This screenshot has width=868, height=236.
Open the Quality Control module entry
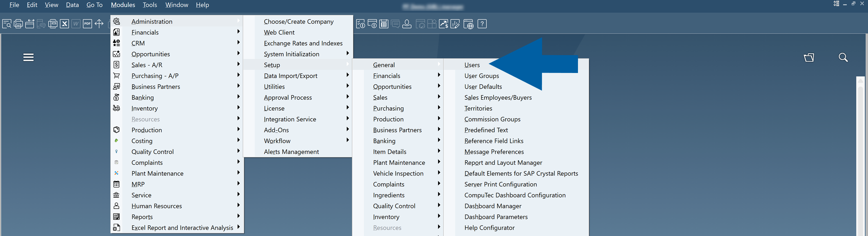click(152, 152)
